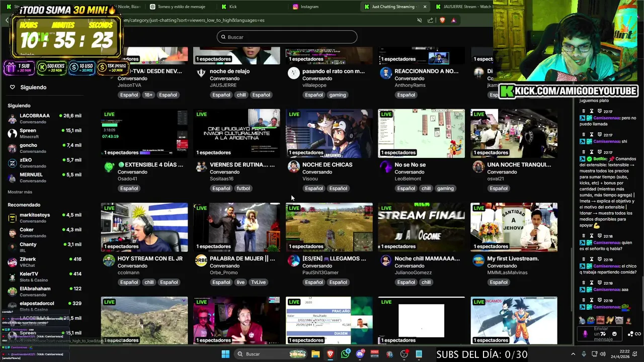Open Discord from the taskbar
This screenshot has width=644, height=362.
(360, 354)
